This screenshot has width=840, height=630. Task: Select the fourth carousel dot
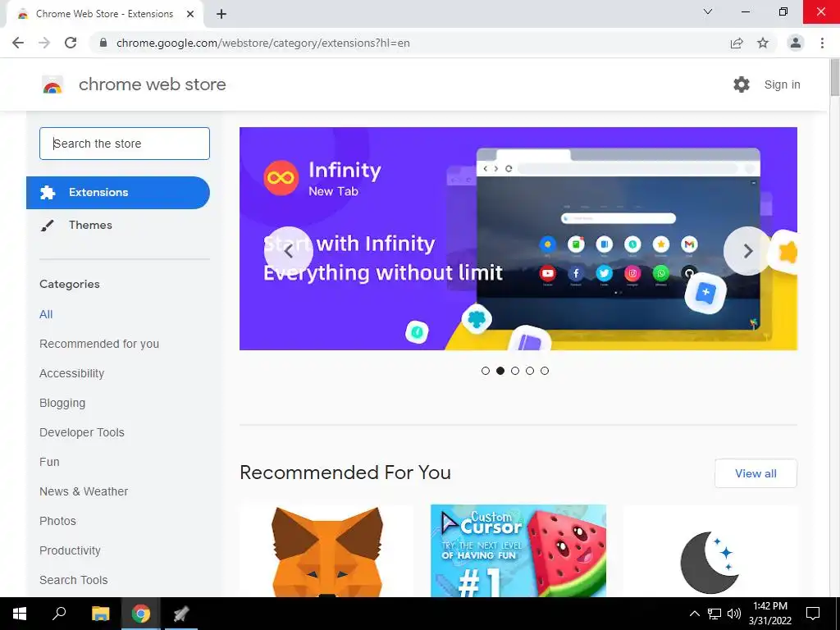pyautogui.click(x=530, y=371)
